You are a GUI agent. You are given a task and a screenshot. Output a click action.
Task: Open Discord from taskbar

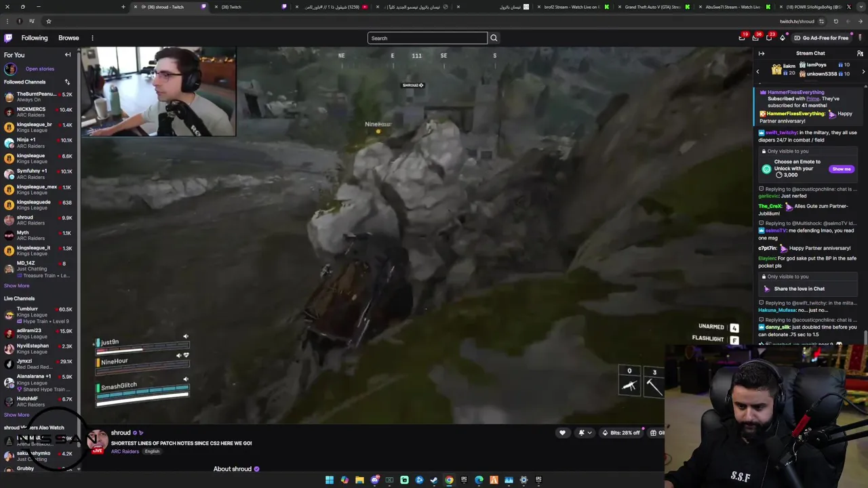(x=375, y=480)
